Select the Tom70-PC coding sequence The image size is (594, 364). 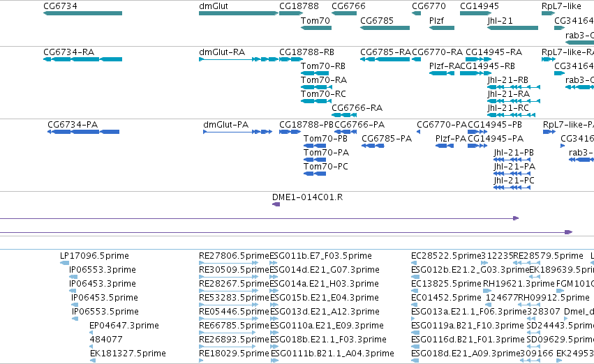(315, 174)
